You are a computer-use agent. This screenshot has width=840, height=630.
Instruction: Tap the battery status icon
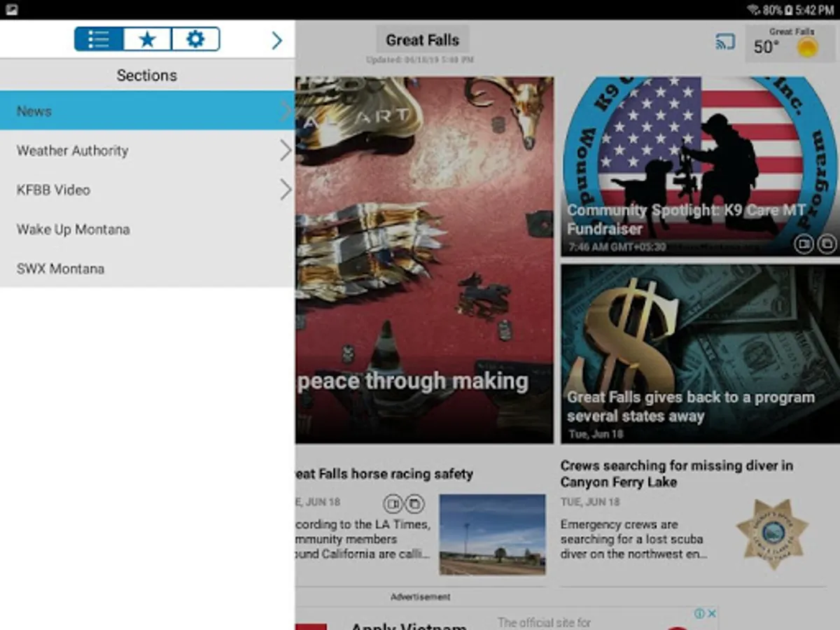coord(789,10)
